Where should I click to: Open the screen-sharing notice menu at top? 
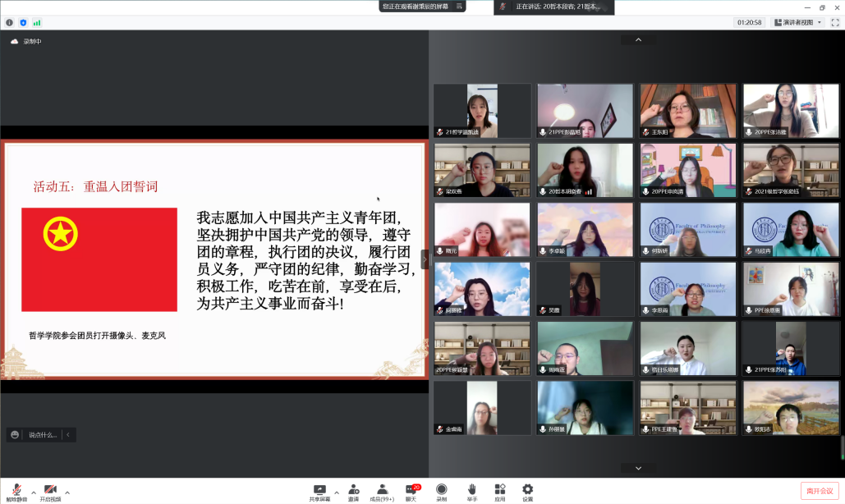coord(460,6)
